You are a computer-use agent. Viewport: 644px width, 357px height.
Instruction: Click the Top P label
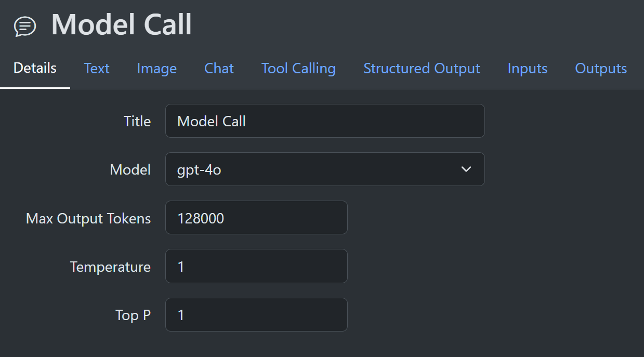tap(133, 315)
